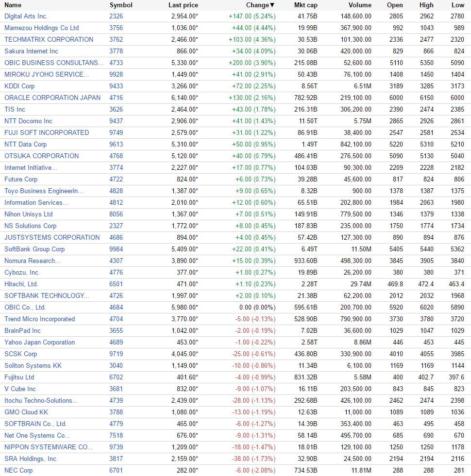Sort by Symbol column header

[121, 5]
